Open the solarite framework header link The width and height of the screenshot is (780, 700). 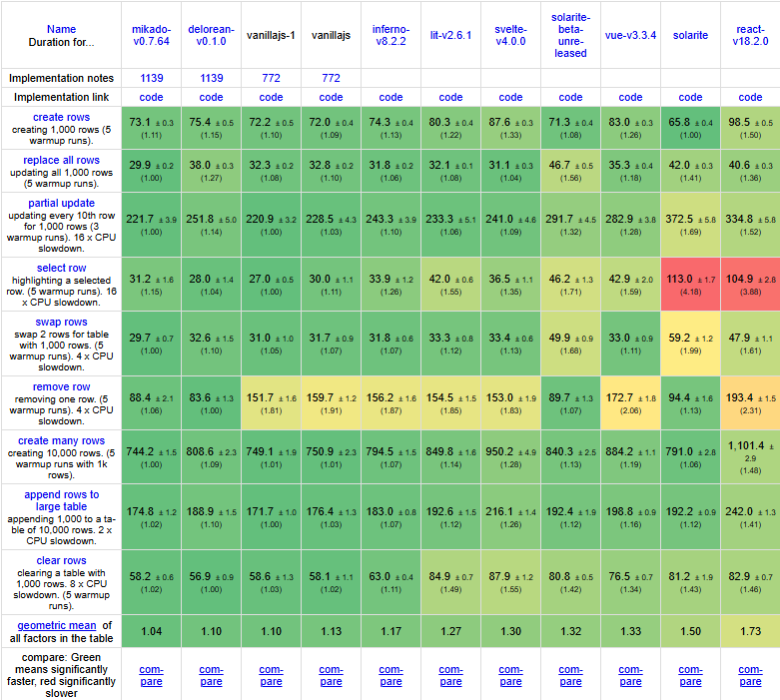(690, 35)
